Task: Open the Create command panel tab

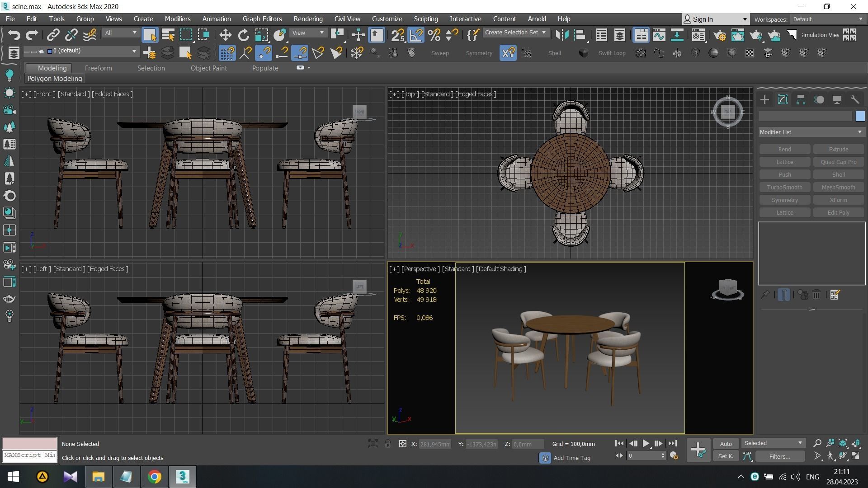Action: [x=764, y=100]
